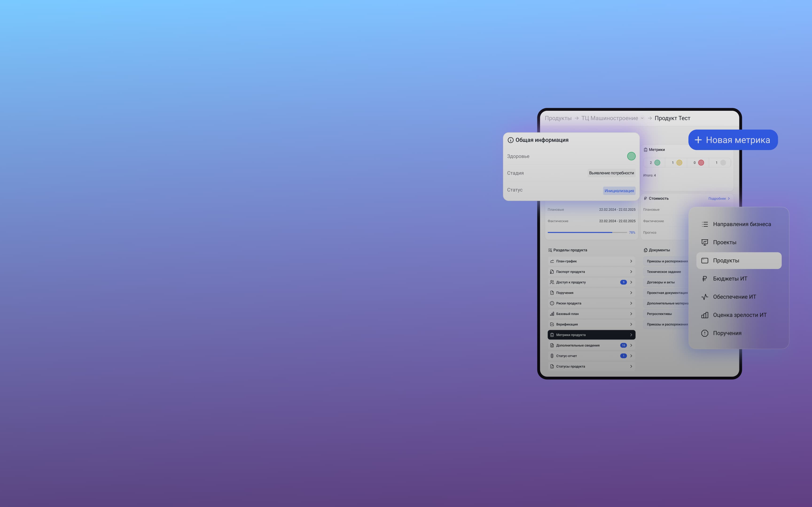This screenshot has height=507, width=812.
Task: Click the pulse icon beside Обеспечение ИТ
Action: (705, 297)
